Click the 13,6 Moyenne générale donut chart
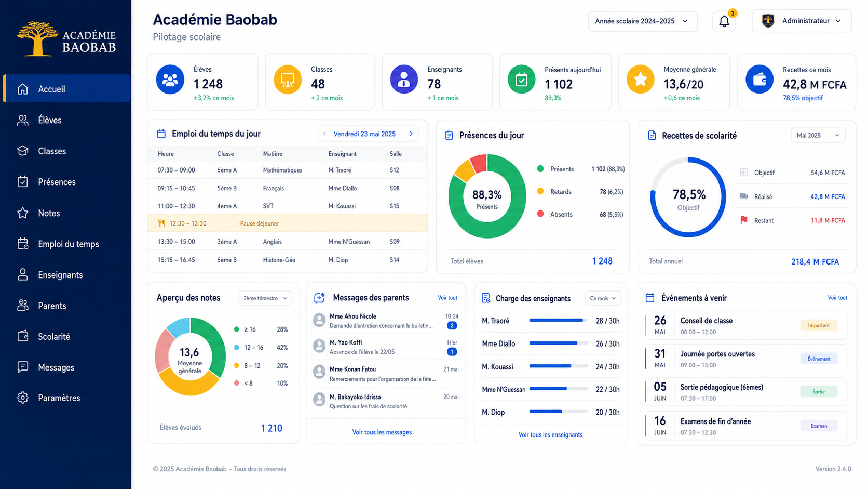 (x=190, y=356)
